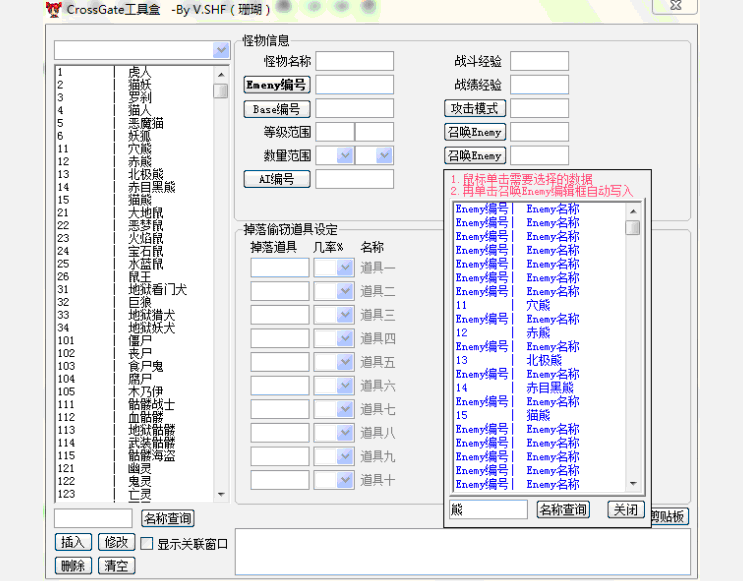Click the 掉落道具 field for 道具四
Image resolution: width=743 pixels, height=581 pixels.
click(x=280, y=338)
